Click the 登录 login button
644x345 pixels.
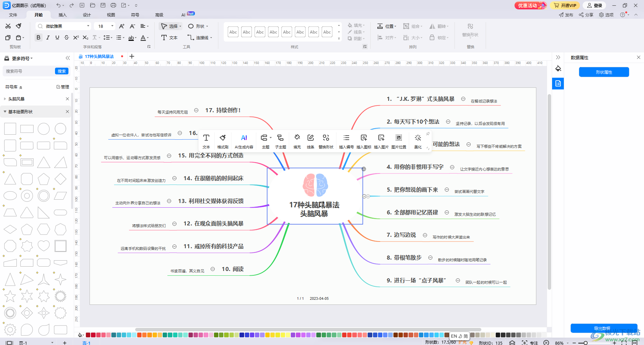(x=595, y=5)
